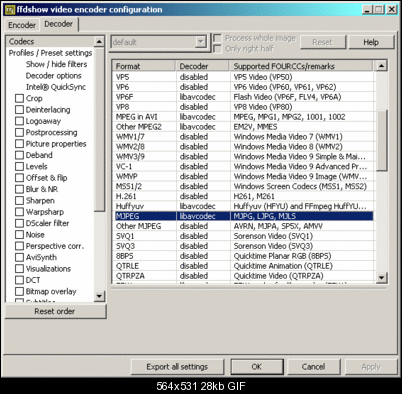Viewport: 402px width, 394px height.
Task: Click the ffdshow title bar icon
Action: 10,10
